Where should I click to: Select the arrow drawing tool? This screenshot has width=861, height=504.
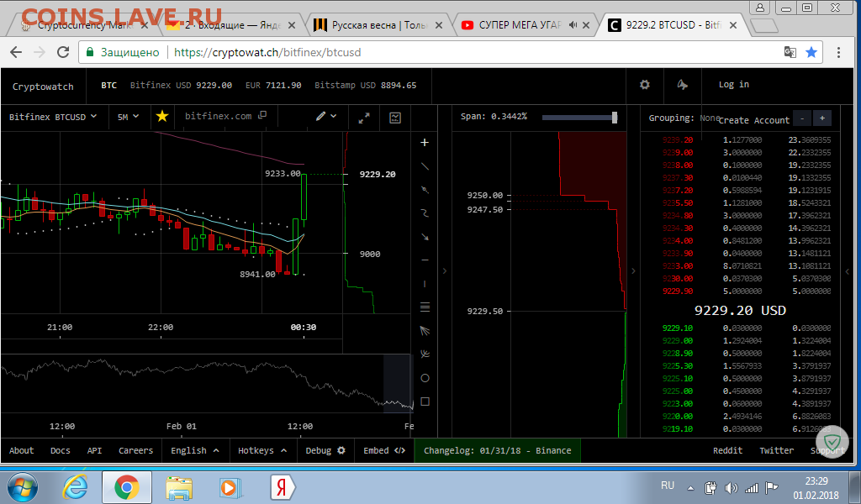(x=425, y=237)
